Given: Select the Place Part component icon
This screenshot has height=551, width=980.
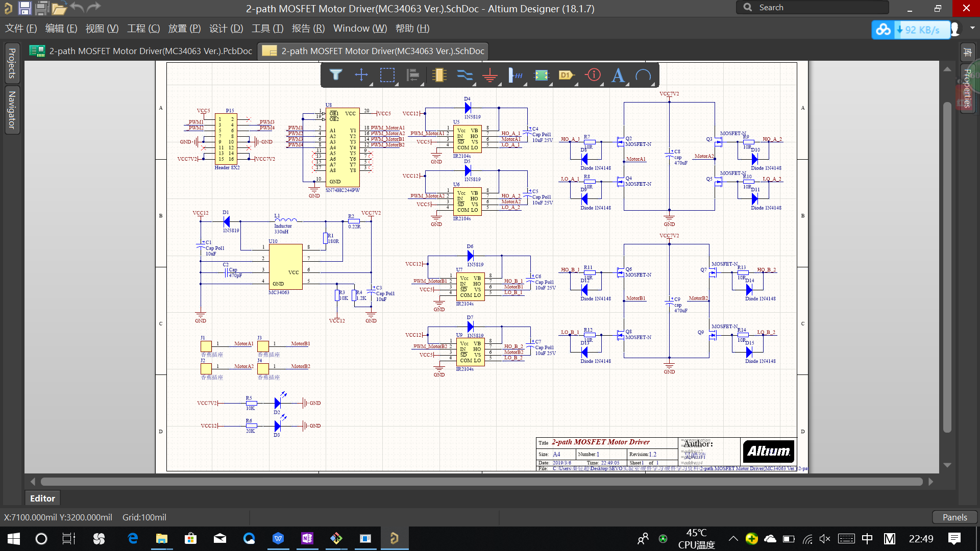Looking at the screenshot, I should coord(438,75).
